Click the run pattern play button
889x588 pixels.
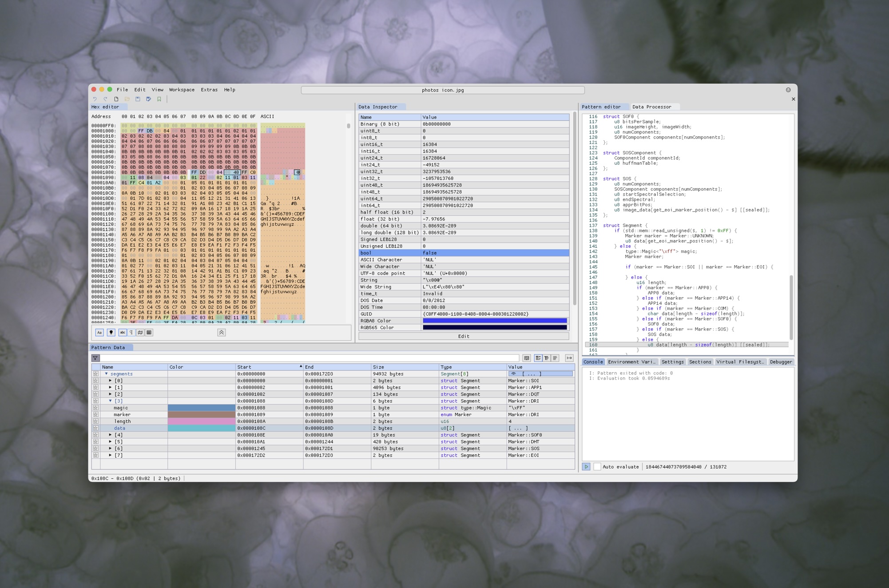coord(586,467)
